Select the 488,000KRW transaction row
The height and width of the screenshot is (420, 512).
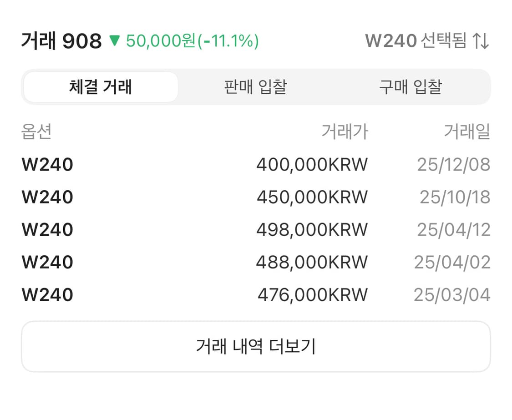[x=313, y=262]
